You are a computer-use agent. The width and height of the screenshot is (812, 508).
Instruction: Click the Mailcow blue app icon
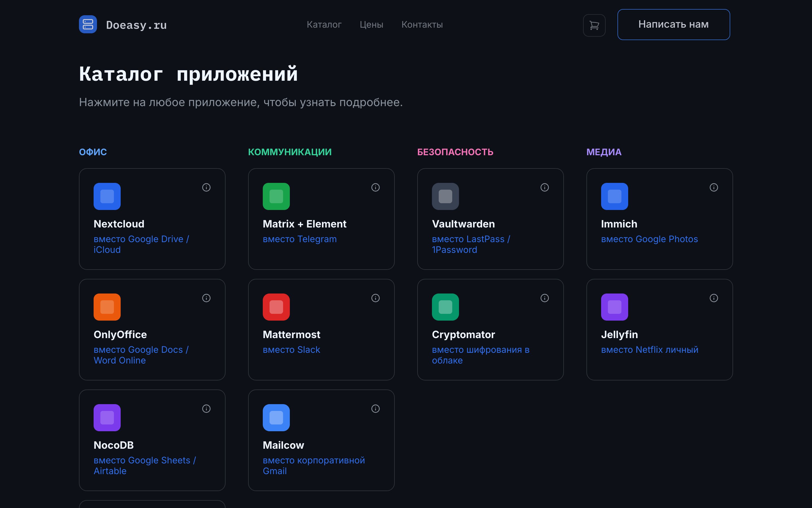click(276, 418)
